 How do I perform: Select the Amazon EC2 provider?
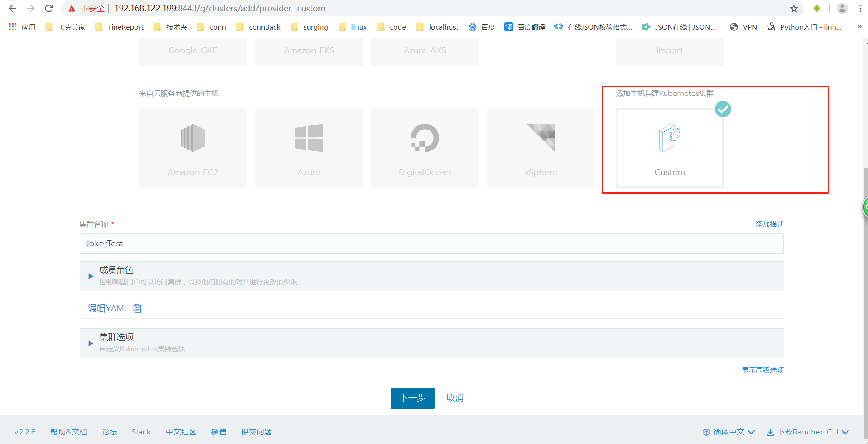click(192, 148)
